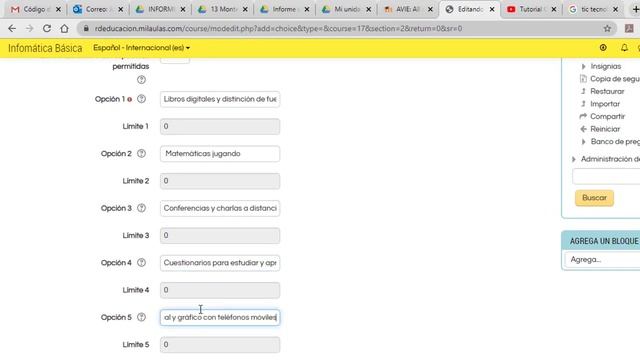
Task: Switch to the Mi unidad Drive tab
Action: coord(346,9)
